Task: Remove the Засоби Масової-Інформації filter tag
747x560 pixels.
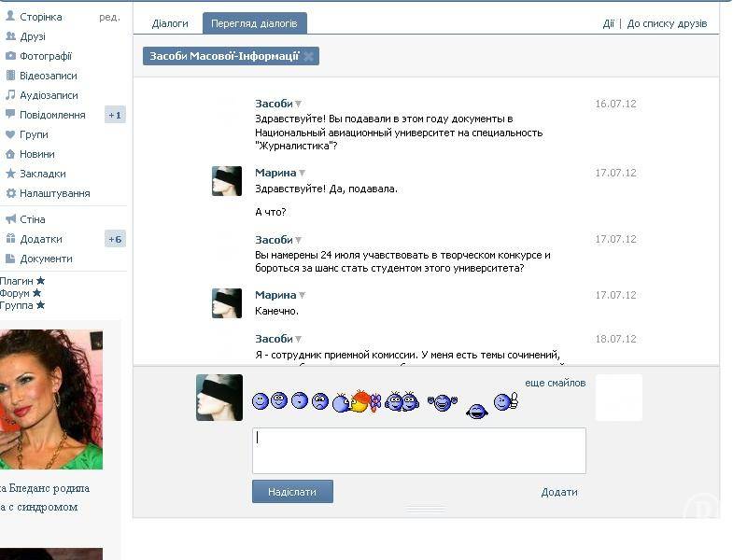Action: (x=309, y=57)
